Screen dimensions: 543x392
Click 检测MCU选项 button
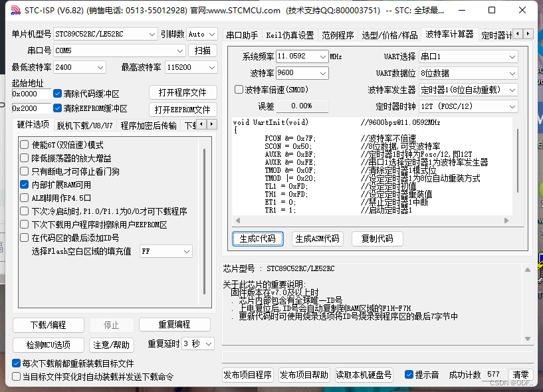click(48, 345)
